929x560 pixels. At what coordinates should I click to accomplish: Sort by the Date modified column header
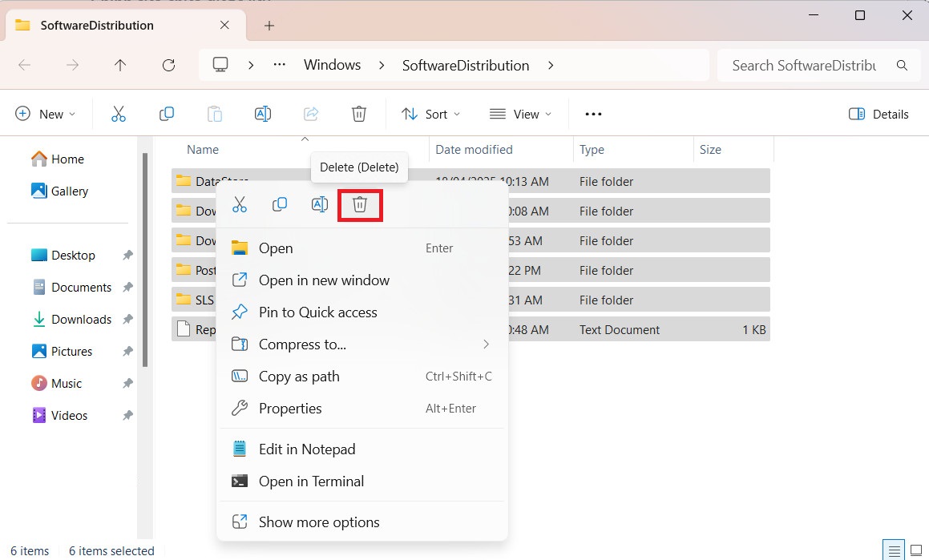474,150
